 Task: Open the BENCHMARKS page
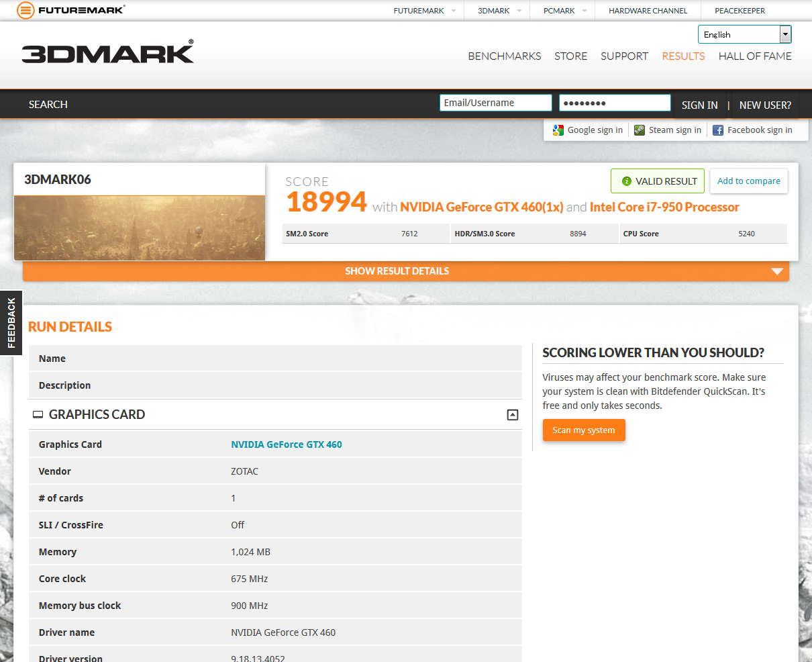[505, 56]
